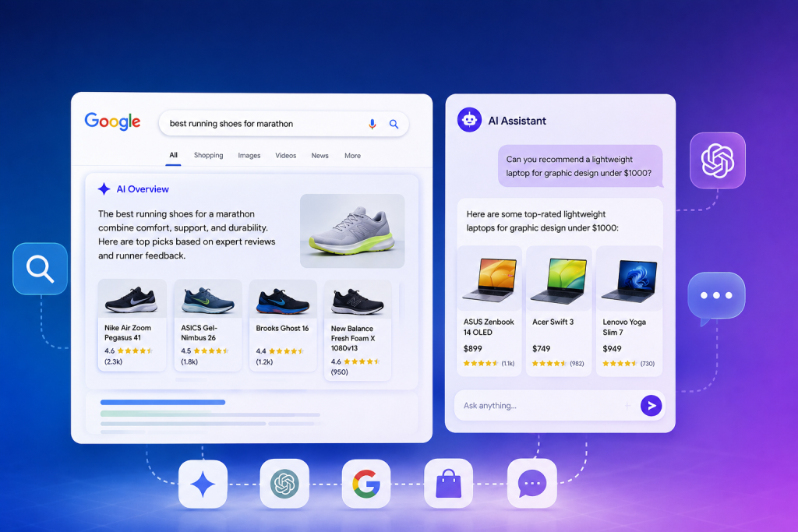798x532 pixels.
Task: Open the featured gray sneaker image
Action: (x=352, y=231)
